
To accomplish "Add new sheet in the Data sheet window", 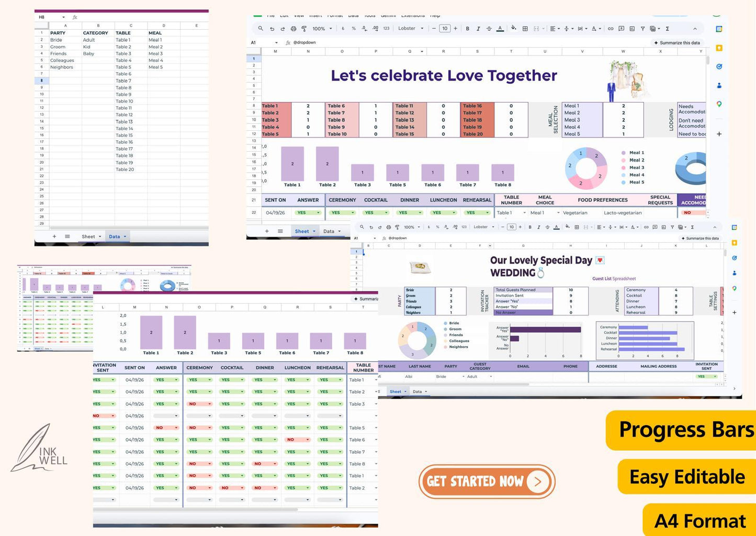I will tap(54, 236).
